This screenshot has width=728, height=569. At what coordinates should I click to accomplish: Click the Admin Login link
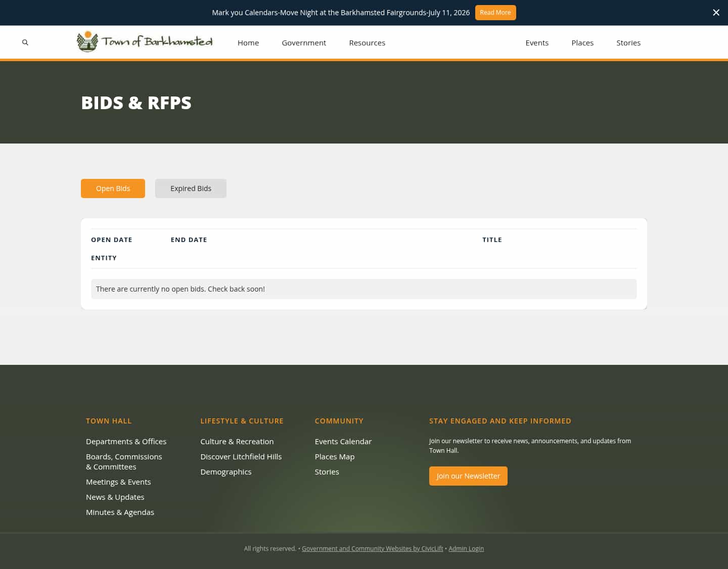pyautogui.click(x=466, y=549)
